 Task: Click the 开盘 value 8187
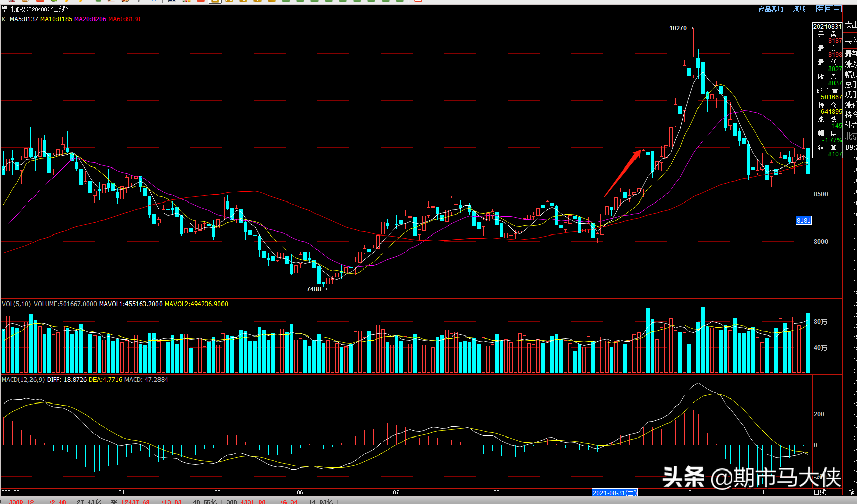click(835, 41)
